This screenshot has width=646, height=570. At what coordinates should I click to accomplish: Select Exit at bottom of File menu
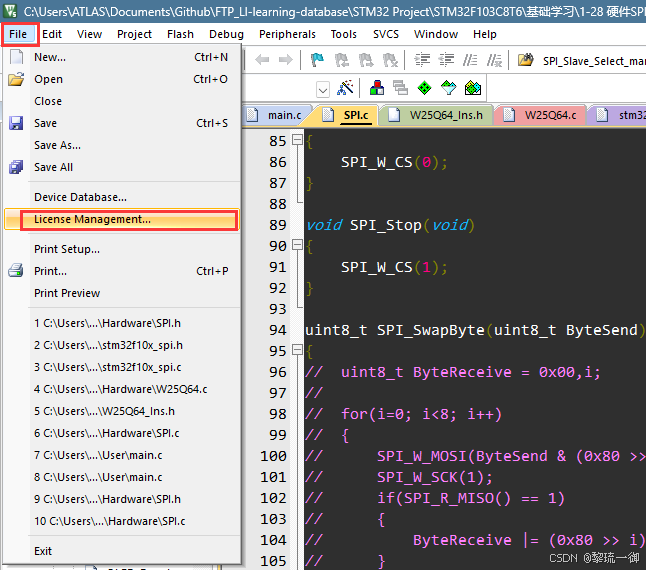122,551
